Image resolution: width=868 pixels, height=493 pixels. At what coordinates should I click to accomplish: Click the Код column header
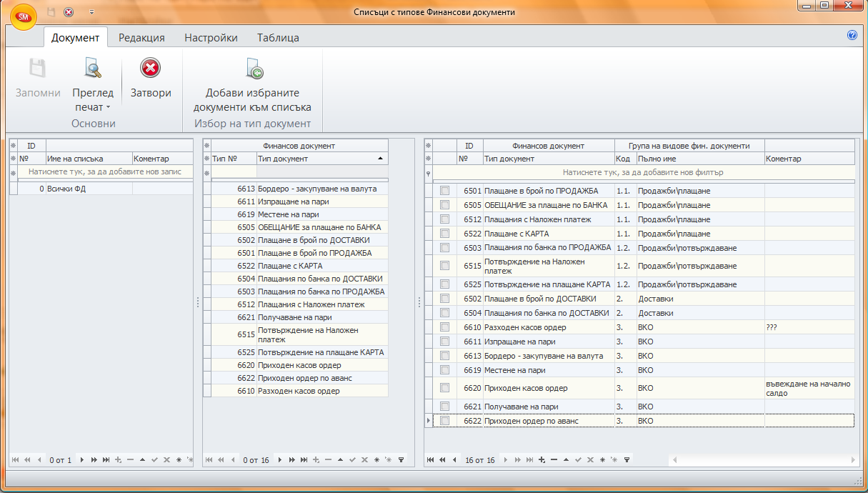[x=625, y=159]
